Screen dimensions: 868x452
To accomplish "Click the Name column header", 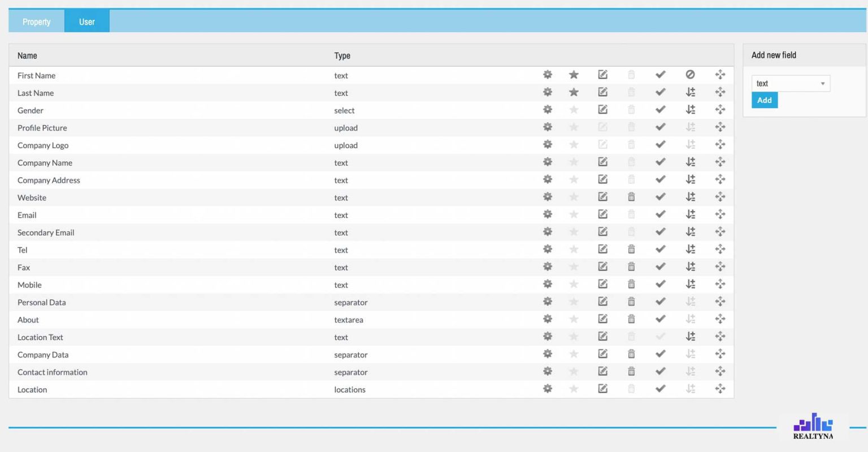I will tap(27, 55).
